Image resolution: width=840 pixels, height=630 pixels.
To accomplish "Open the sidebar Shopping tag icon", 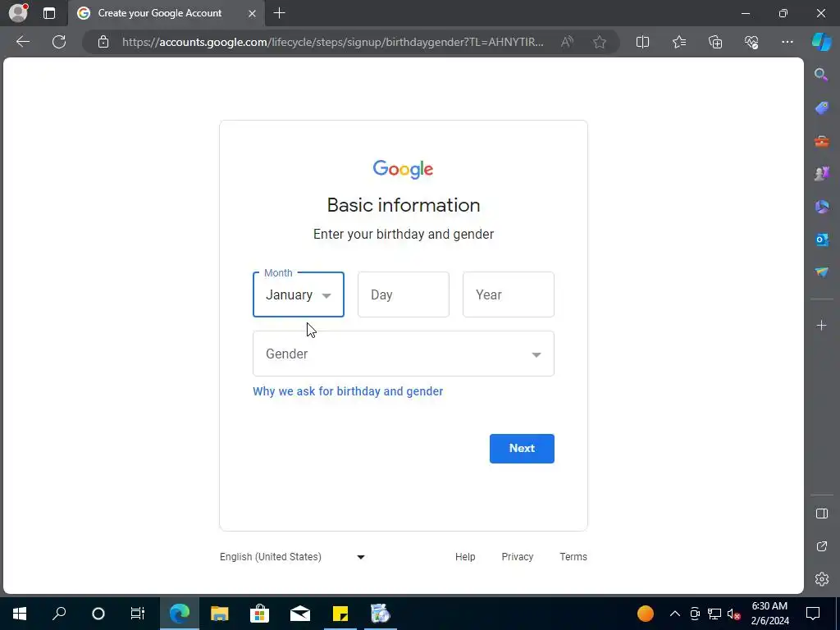I will (821, 107).
